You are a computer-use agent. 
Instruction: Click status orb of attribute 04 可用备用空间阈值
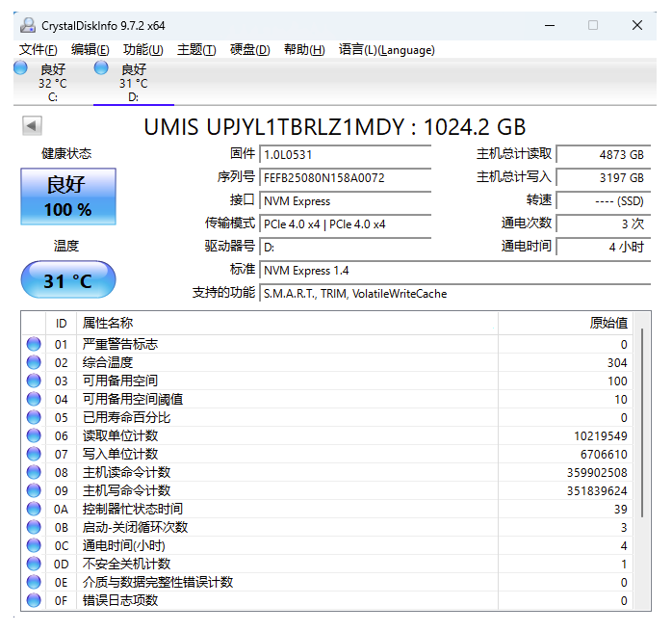coord(34,399)
